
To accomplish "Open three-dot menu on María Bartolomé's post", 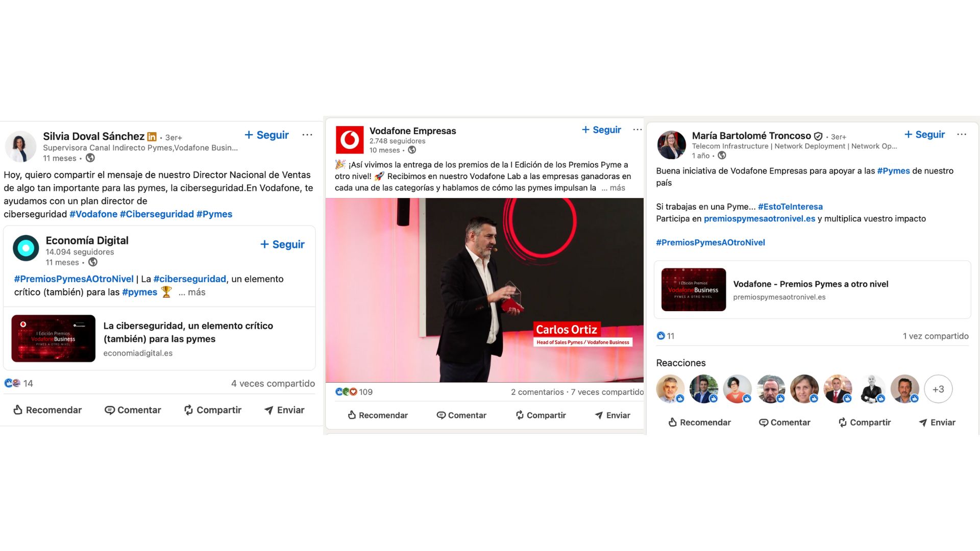I will click(x=962, y=134).
